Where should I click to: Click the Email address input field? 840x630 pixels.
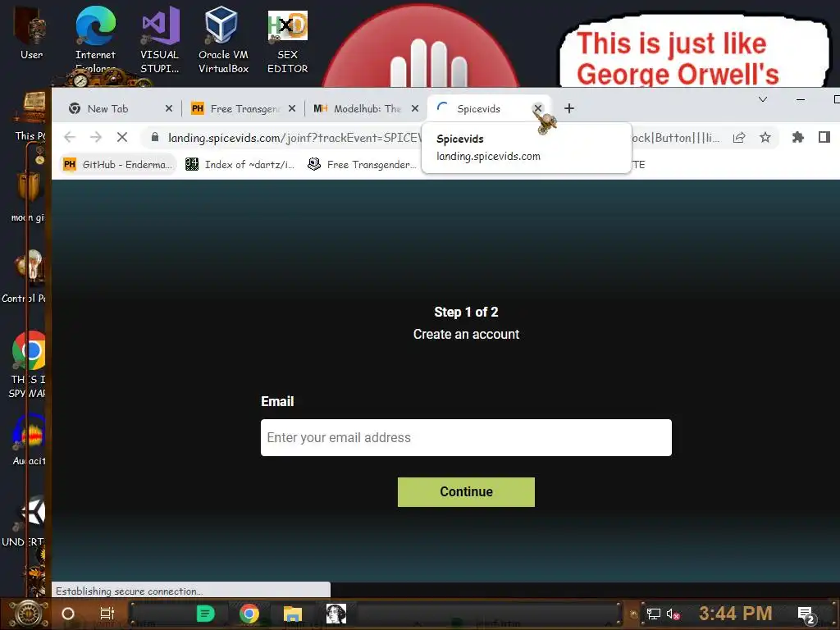pos(466,438)
